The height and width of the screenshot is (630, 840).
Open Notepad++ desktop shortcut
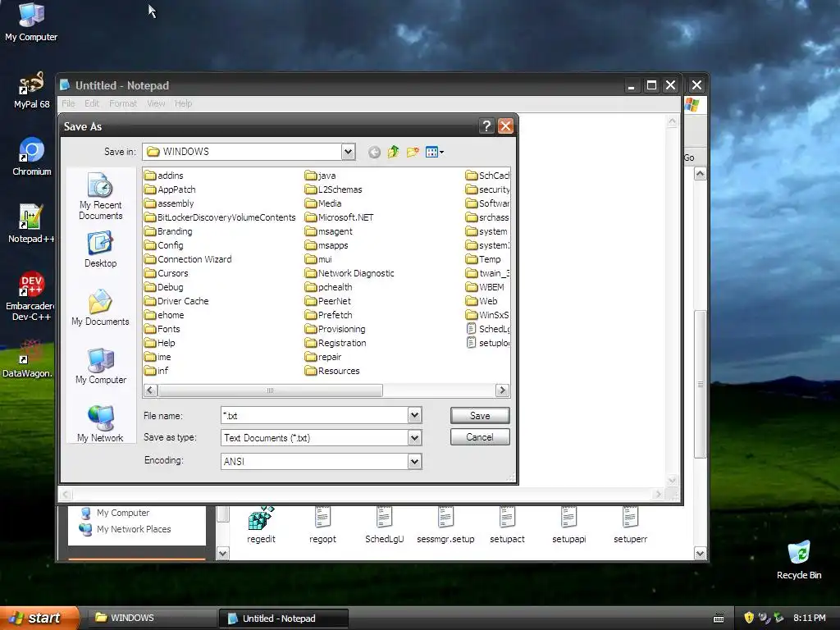click(x=31, y=224)
